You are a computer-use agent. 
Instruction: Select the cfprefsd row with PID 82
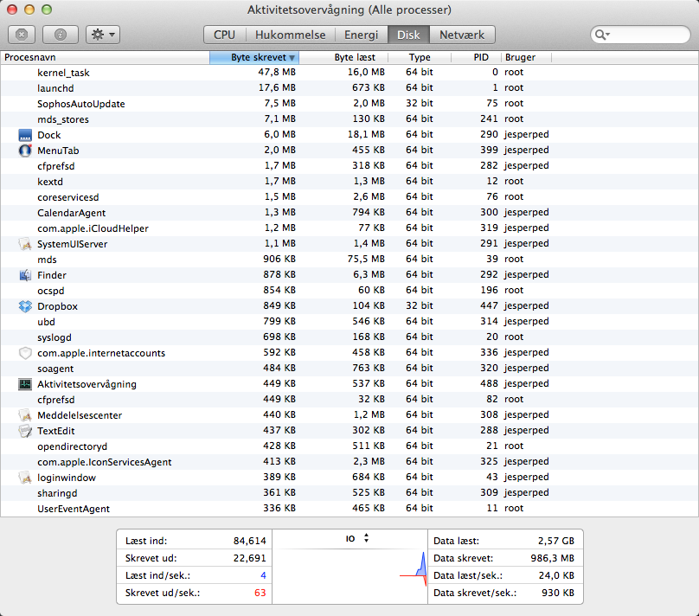click(349, 400)
